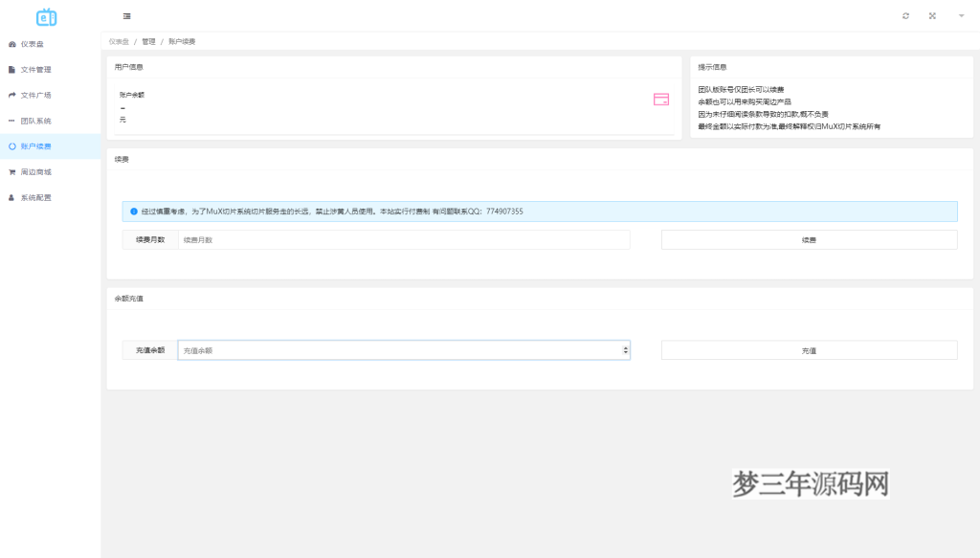
Task: Collapse the sidebar with the hamburger icon
Action: tap(127, 16)
